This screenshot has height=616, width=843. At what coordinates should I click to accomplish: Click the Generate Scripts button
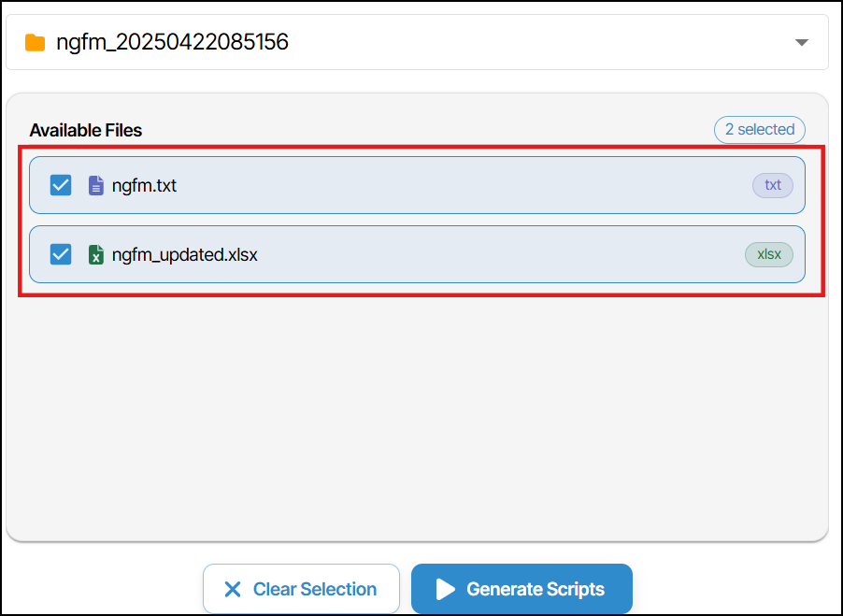522,589
